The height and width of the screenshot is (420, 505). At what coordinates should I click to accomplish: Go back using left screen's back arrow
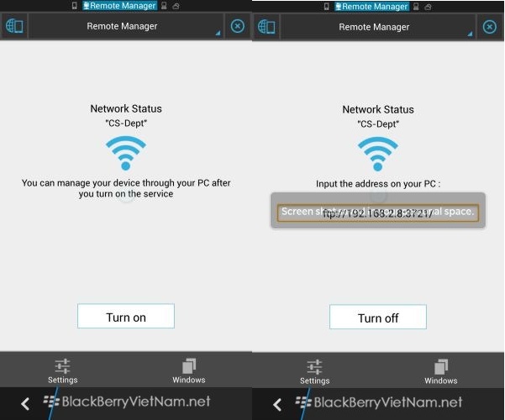[x=25, y=404]
